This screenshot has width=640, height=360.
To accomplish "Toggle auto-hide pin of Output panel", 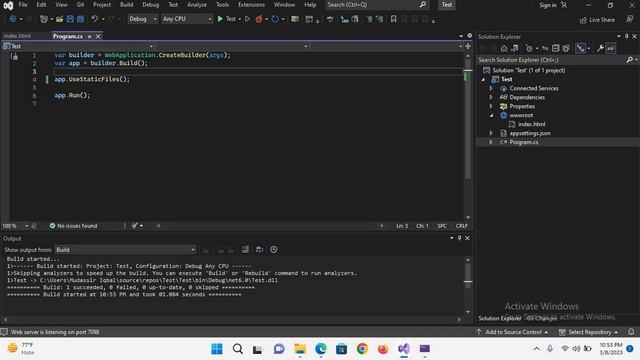I will (x=459, y=238).
